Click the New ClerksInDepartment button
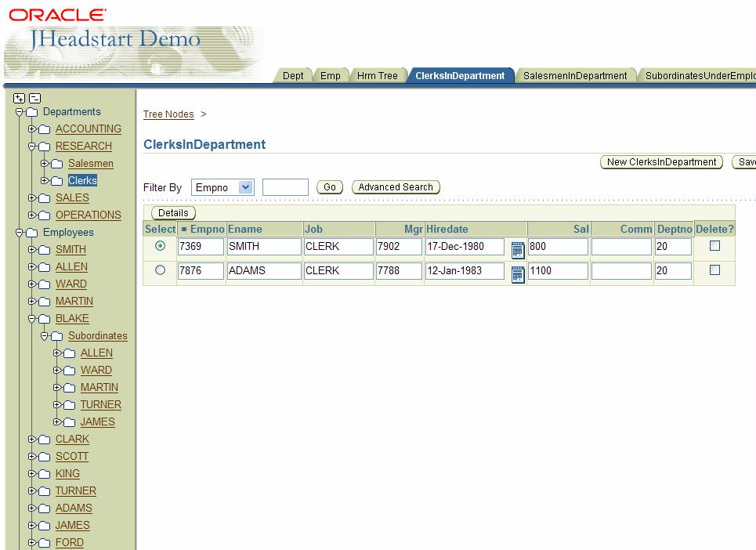The width and height of the screenshot is (756, 550). [x=661, y=162]
